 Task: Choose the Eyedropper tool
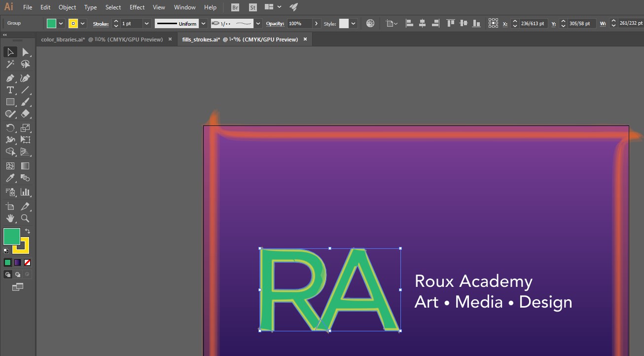10,178
